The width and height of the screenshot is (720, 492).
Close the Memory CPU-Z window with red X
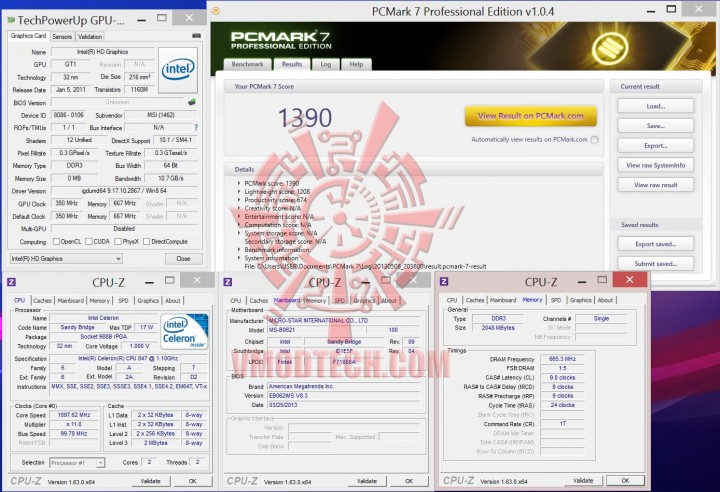point(630,280)
